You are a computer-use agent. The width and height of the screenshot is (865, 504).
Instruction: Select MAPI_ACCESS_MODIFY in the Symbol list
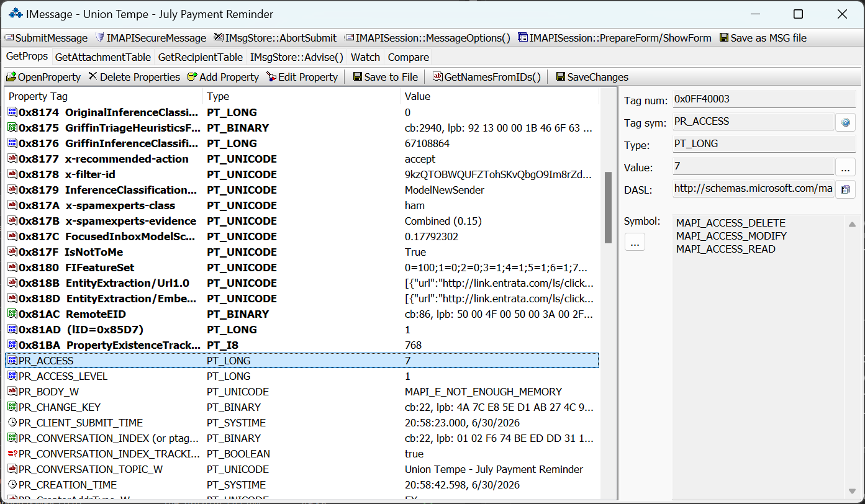tap(731, 236)
